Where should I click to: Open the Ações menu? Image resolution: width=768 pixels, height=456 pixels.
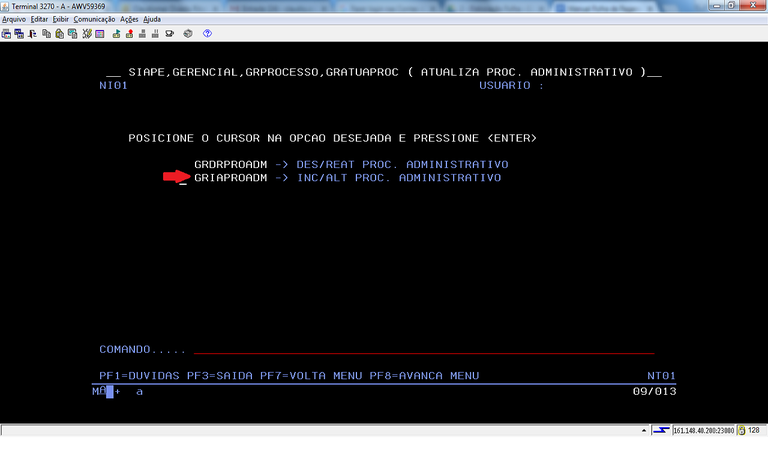[x=129, y=20]
